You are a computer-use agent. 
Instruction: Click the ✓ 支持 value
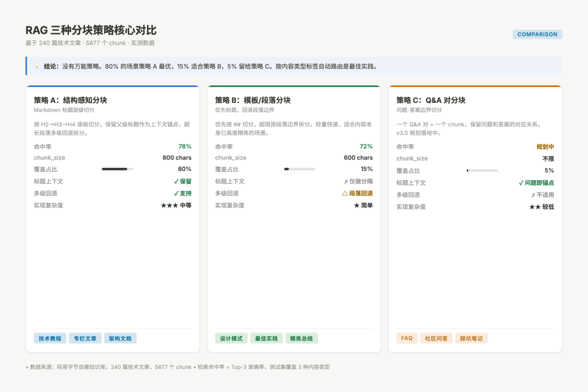(x=182, y=193)
